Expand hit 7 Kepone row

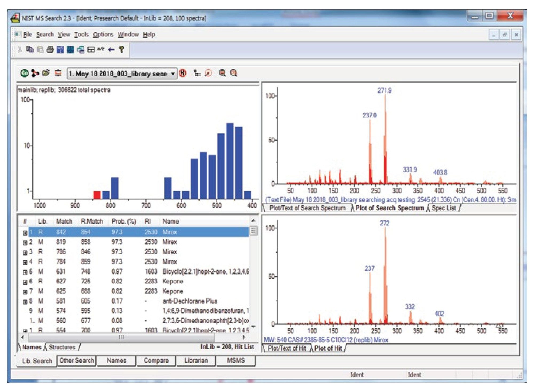[25, 292]
